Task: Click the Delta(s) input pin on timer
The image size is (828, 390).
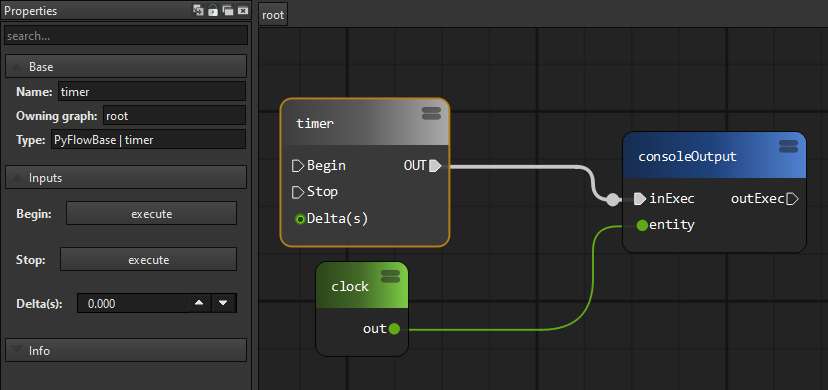Action: (300, 219)
